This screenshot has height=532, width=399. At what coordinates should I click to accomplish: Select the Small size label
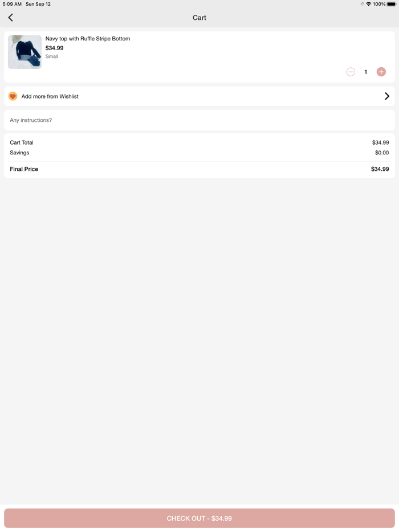tap(52, 56)
